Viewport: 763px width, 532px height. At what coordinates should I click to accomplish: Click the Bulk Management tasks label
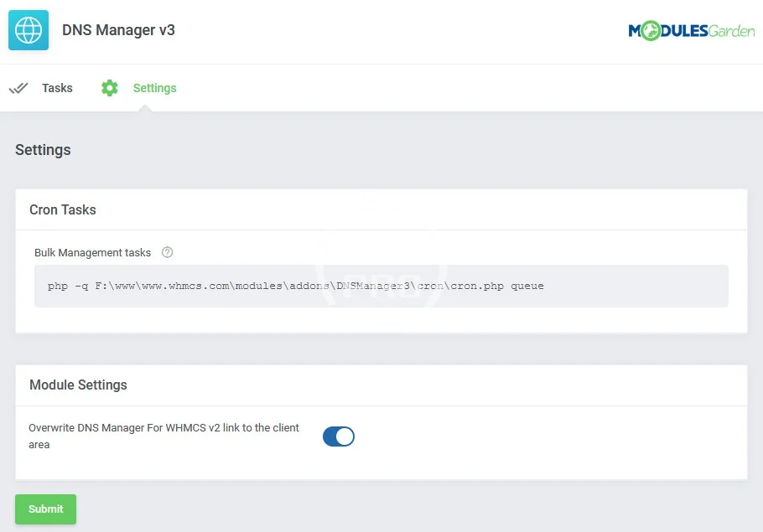(92, 252)
